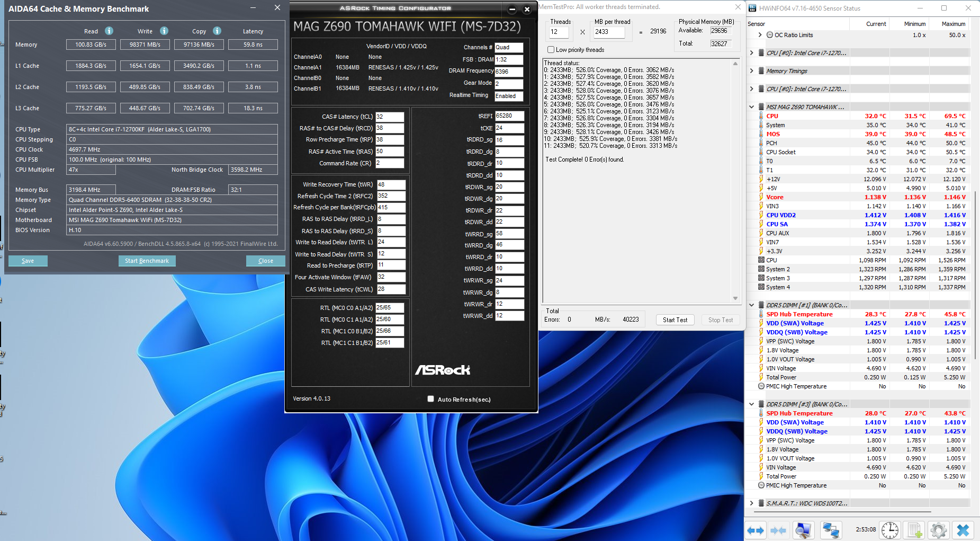Click the Save button in AIDA64

pos(28,261)
